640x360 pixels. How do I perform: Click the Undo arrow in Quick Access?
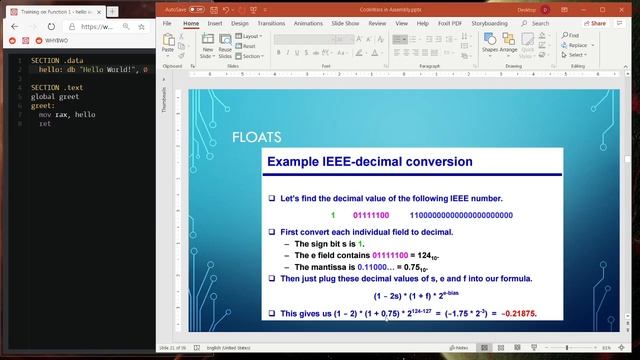pos(226,10)
